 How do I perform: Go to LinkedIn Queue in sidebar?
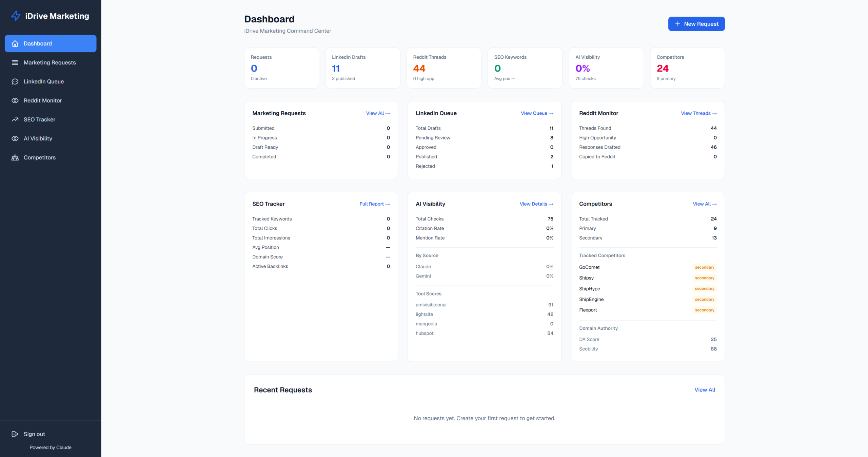tap(51, 81)
